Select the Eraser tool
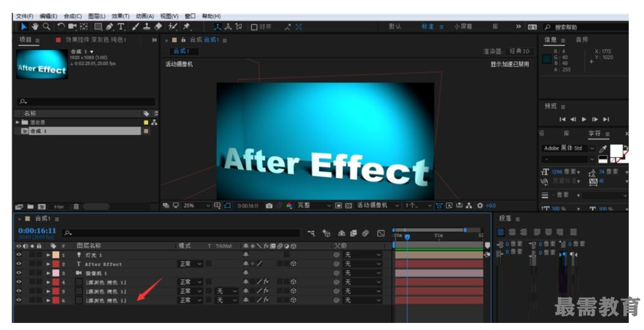Image resolution: width=644 pixels, height=330 pixels. tap(159, 26)
